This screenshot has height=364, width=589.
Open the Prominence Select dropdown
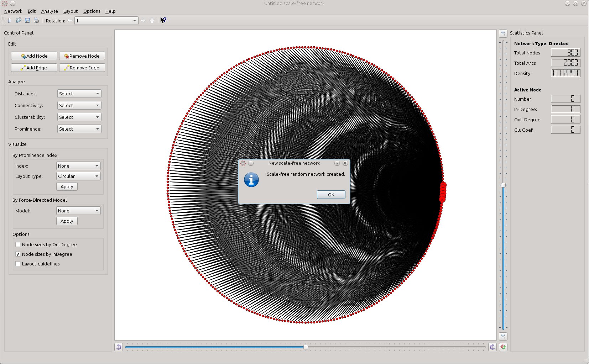(79, 129)
